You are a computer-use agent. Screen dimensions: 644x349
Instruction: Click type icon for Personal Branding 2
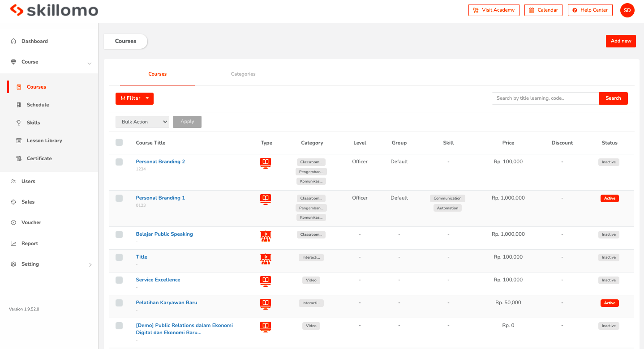coord(266,163)
